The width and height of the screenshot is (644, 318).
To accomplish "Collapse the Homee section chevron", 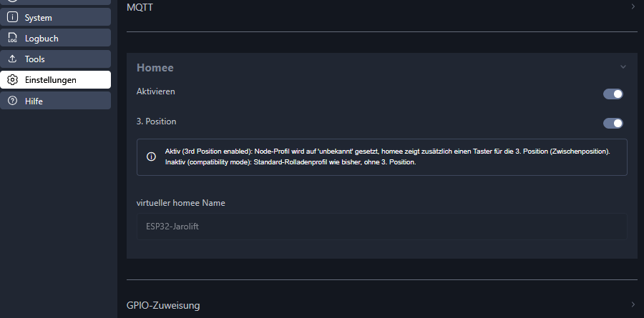I will click(x=623, y=67).
